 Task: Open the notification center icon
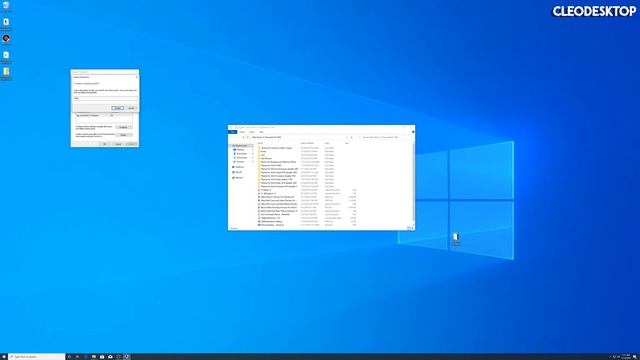(635, 357)
